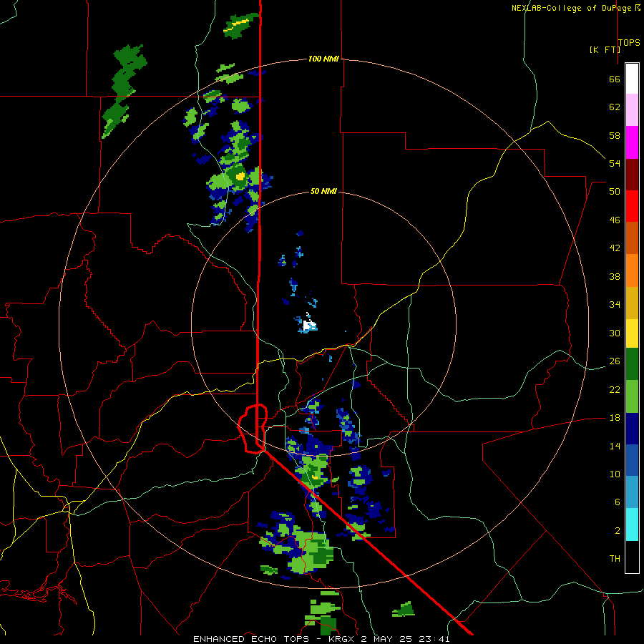Image resolution: width=644 pixels, height=644 pixels.
Task: Click the dark red 54 kft swatch
Action: (x=632, y=175)
